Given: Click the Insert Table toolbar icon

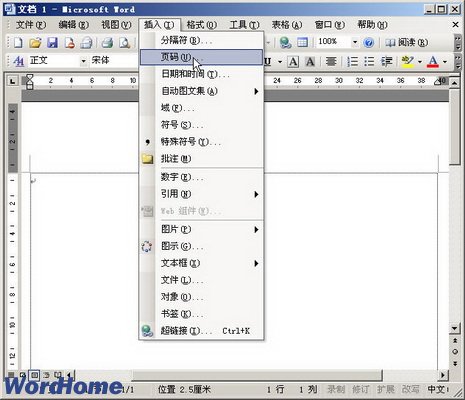Looking at the screenshot, I should [302, 42].
